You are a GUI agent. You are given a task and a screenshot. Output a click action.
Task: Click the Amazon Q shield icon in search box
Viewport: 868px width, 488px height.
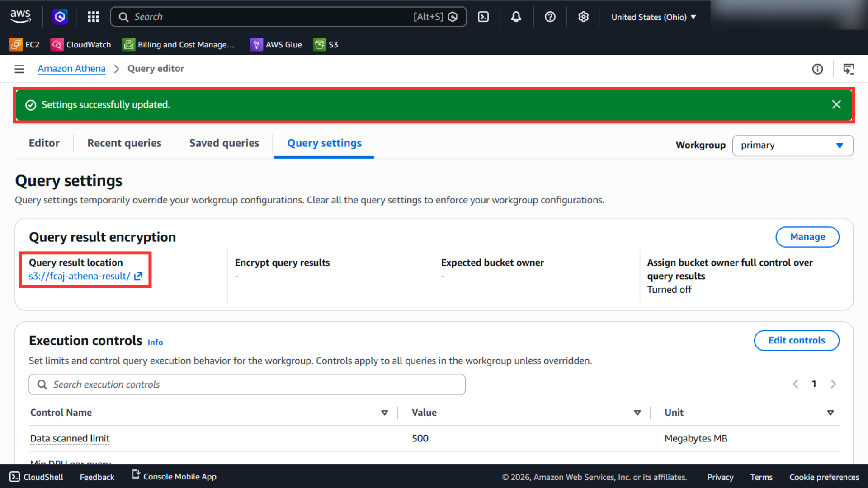pos(453,17)
